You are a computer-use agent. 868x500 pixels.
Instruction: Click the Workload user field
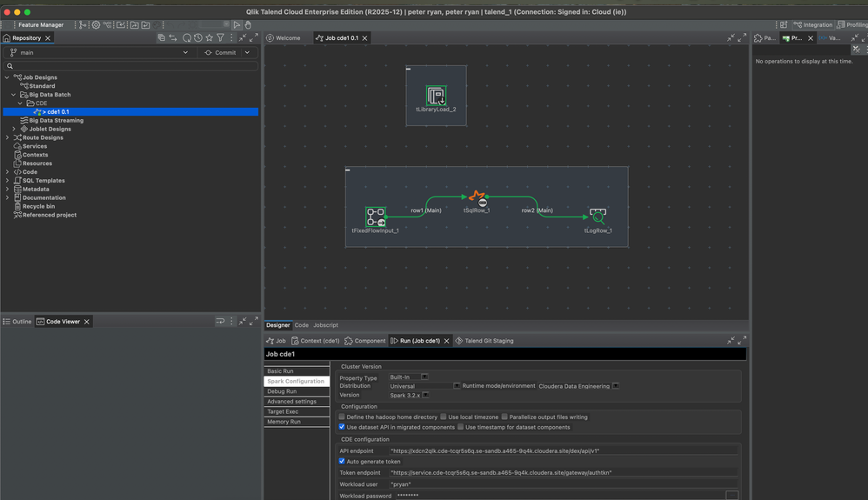pos(564,484)
